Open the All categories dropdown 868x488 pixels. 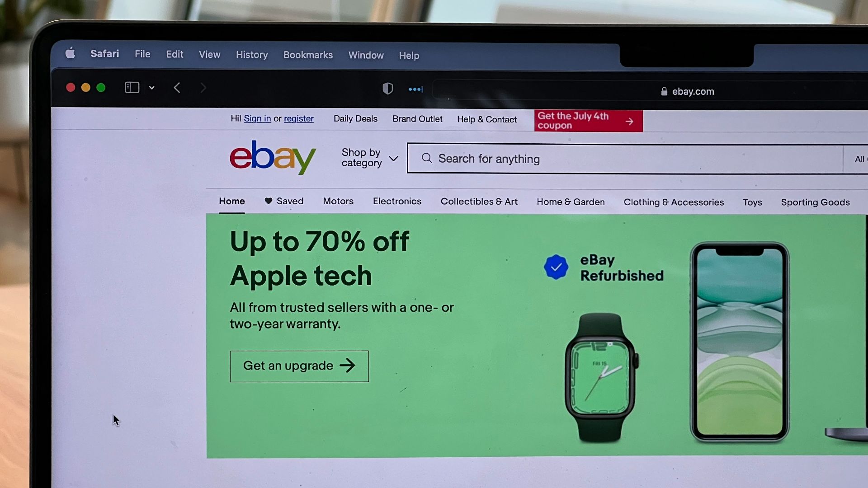pos(859,159)
